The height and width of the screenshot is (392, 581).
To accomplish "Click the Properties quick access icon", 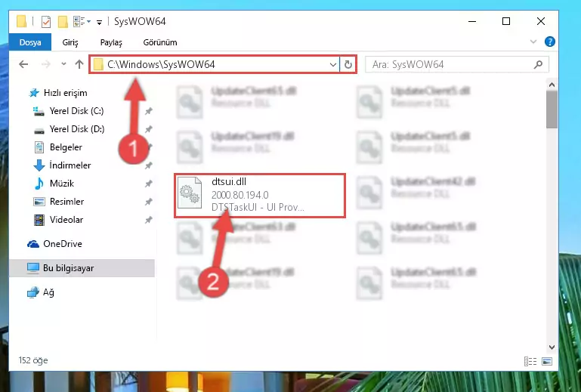I will (46, 22).
